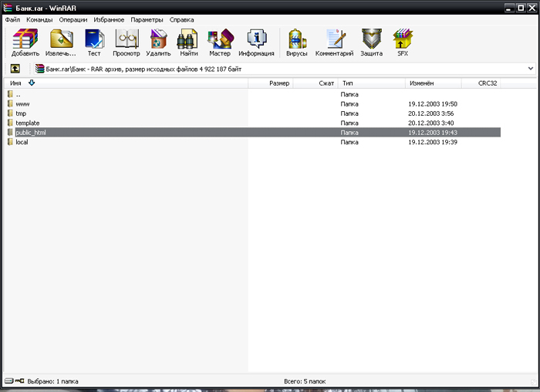Image resolution: width=540 pixels, height=392 pixels.
Task: Launch the Мастер (Wizard) tool
Action: [220, 42]
